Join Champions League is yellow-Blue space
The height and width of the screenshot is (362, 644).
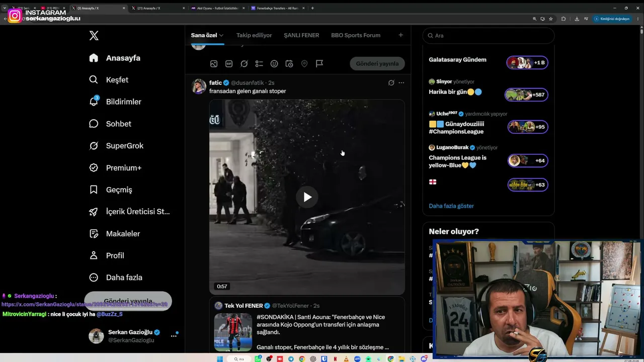click(457, 161)
